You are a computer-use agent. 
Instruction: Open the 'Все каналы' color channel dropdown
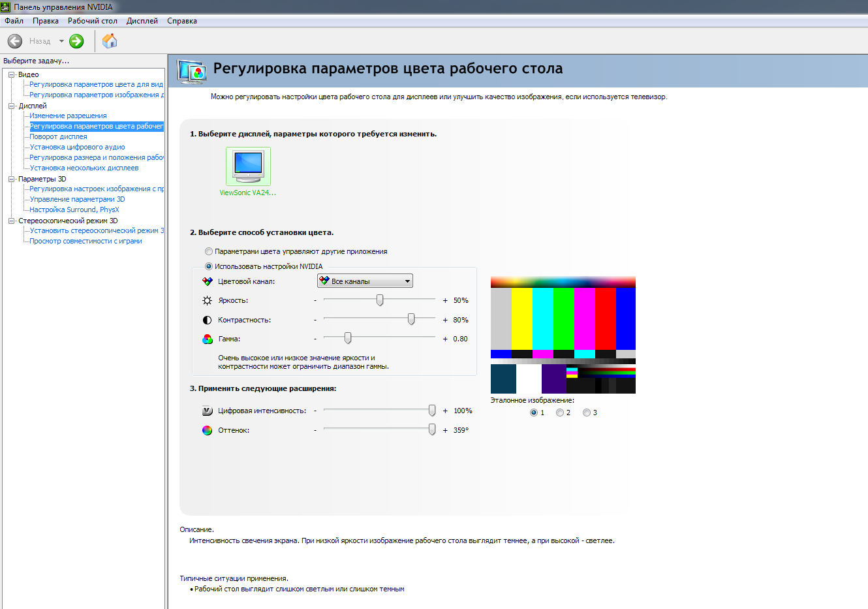365,281
